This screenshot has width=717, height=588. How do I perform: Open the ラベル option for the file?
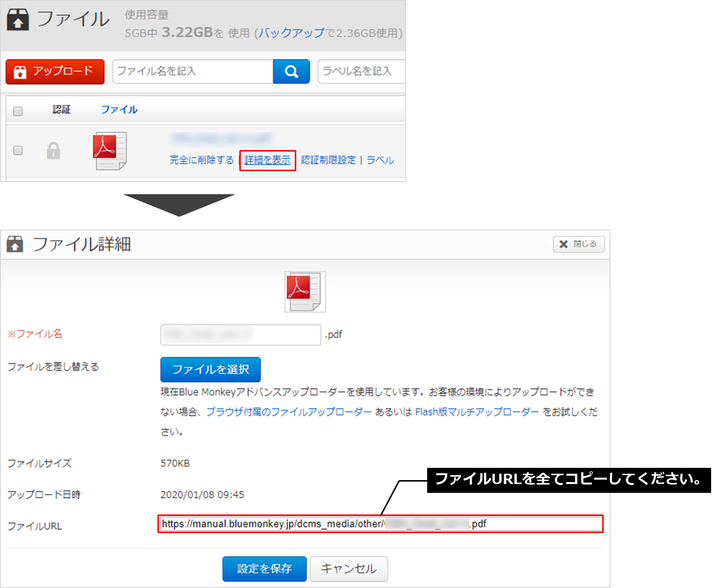point(380,160)
